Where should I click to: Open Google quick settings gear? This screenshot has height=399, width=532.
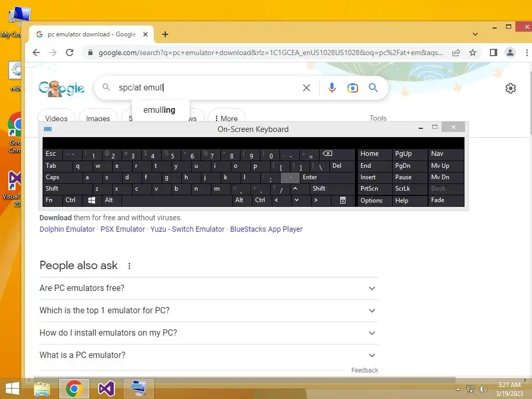[x=511, y=88]
